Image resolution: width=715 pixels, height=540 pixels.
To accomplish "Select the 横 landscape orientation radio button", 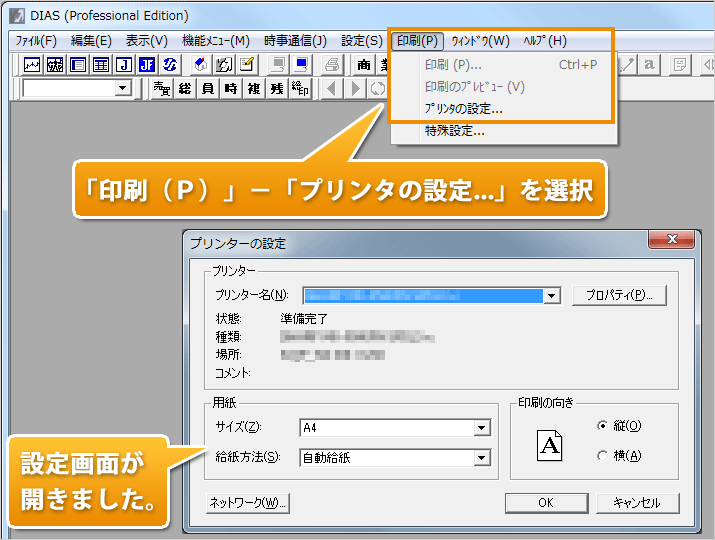I will (x=602, y=455).
